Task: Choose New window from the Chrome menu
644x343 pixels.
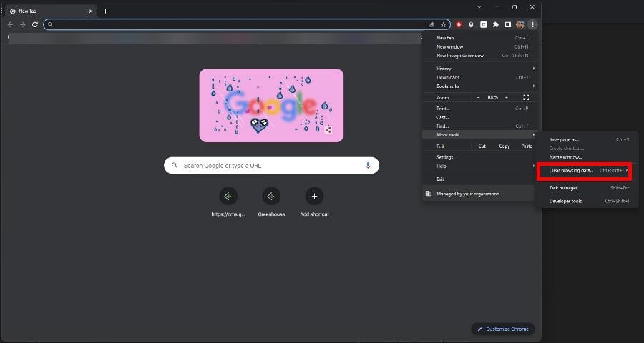Action: (x=479, y=46)
